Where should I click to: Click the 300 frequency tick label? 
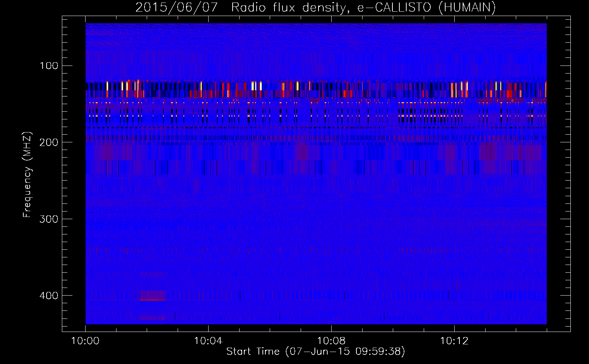pos(49,219)
